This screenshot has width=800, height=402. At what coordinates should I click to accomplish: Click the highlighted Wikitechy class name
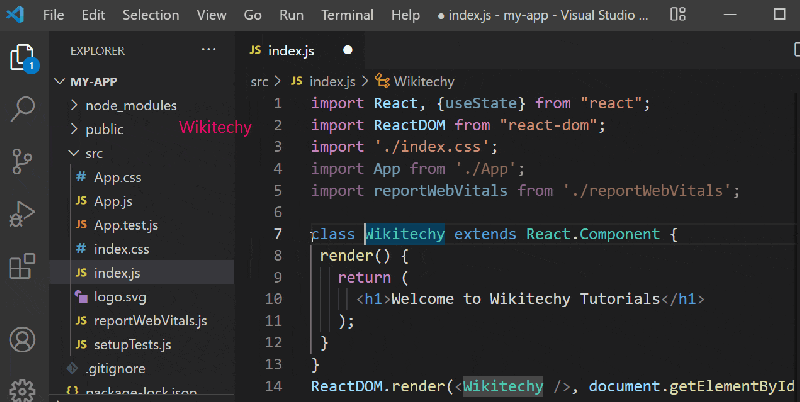[405, 234]
